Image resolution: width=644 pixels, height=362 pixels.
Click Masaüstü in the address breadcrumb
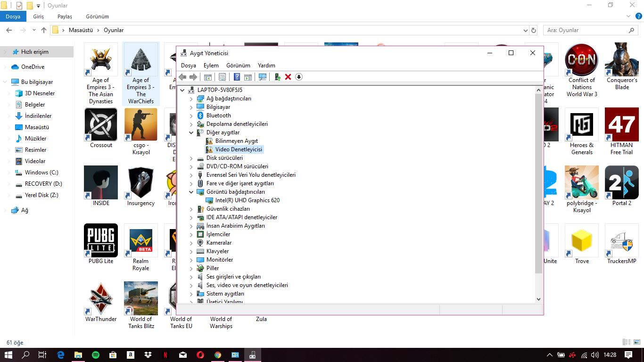point(81,30)
